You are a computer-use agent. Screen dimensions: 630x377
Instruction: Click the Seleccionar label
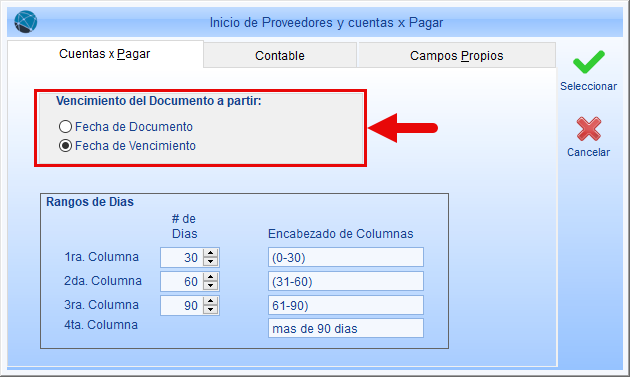(588, 86)
